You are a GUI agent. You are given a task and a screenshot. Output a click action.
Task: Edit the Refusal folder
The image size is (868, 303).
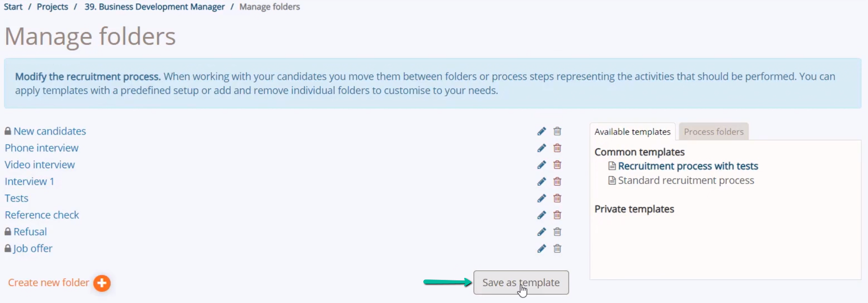click(541, 232)
